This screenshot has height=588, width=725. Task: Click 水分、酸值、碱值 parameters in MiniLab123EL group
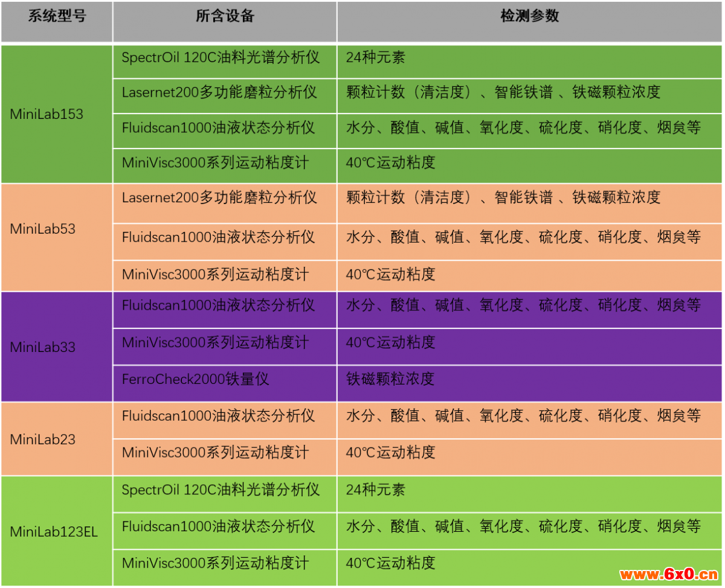click(530, 531)
